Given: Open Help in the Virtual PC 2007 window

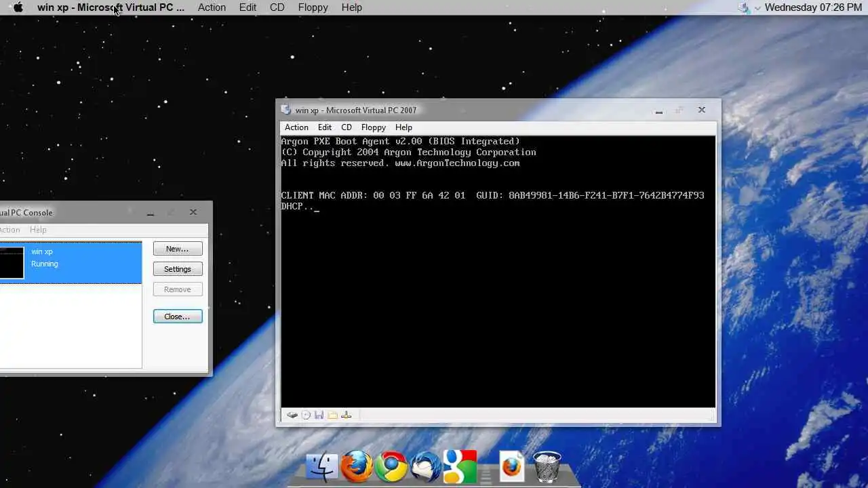Looking at the screenshot, I should click(403, 127).
